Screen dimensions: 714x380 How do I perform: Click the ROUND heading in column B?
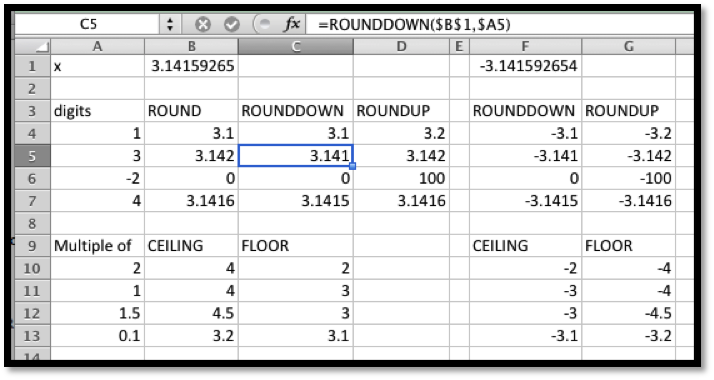coord(191,111)
